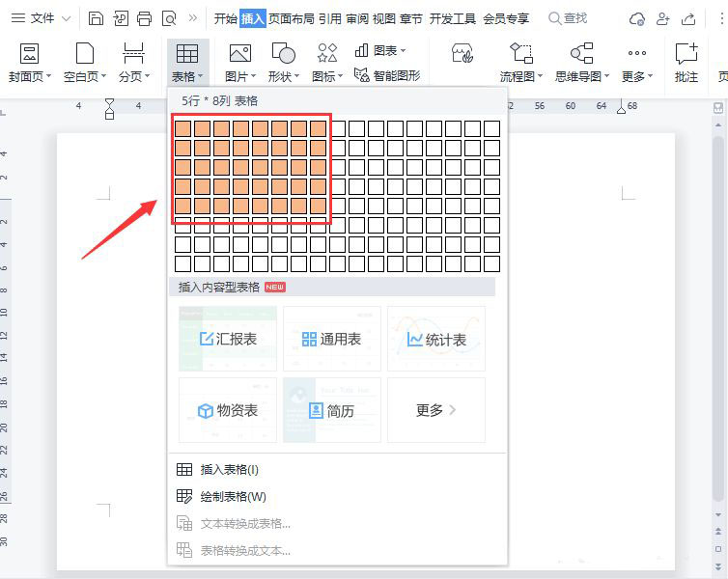
Task: Switch to the 开发工具 tab
Action: [453, 18]
